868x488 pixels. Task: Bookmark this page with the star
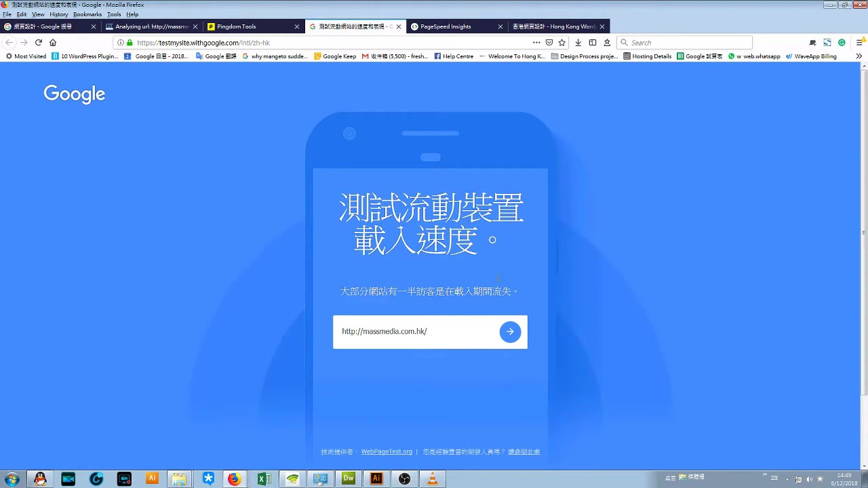(x=561, y=43)
